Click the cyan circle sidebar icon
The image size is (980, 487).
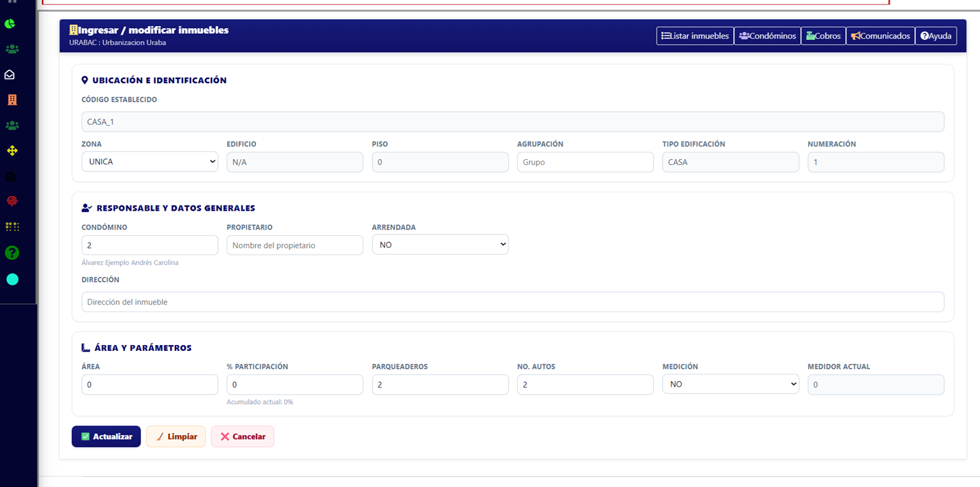tap(12, 280)
